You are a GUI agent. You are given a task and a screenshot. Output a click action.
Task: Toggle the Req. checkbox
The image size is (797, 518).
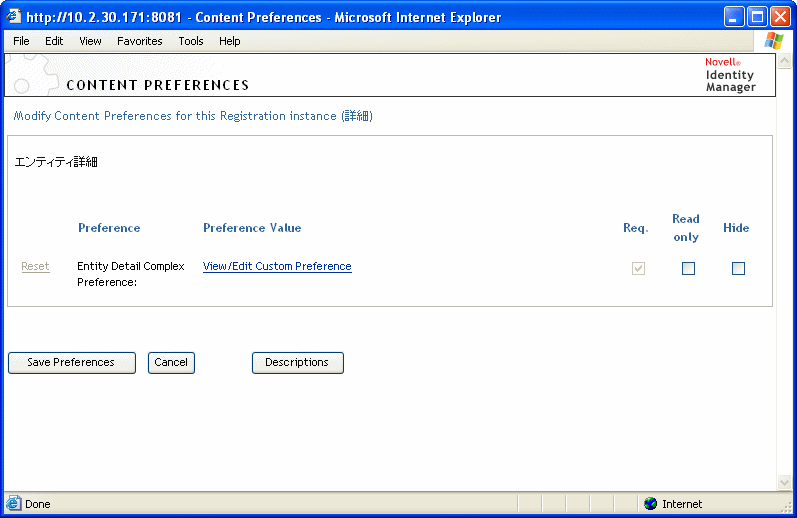638,268
